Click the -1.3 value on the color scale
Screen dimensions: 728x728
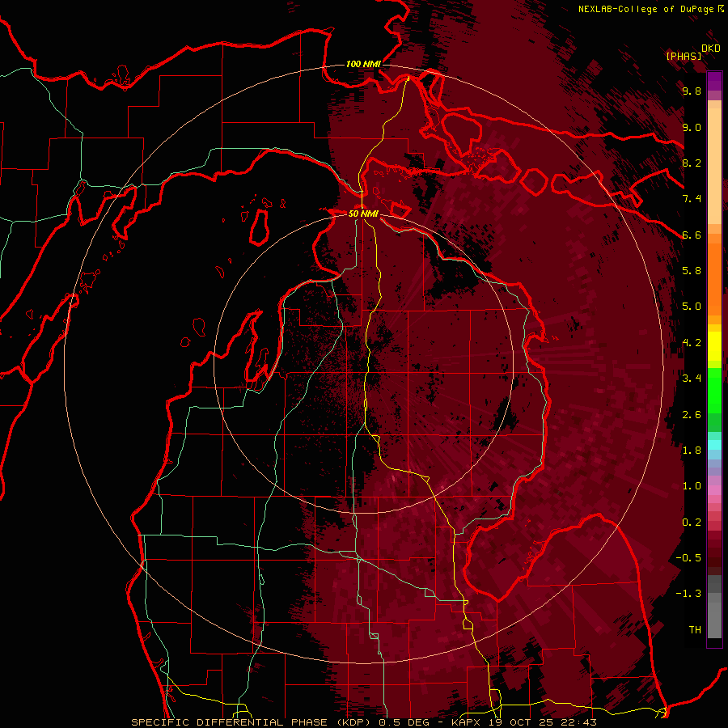click(688, 594)
